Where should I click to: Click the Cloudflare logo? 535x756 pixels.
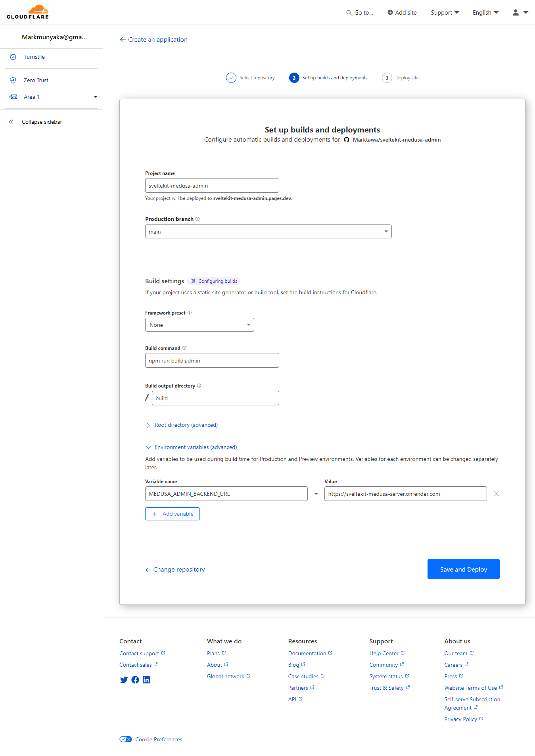click(x=28, y=12)
